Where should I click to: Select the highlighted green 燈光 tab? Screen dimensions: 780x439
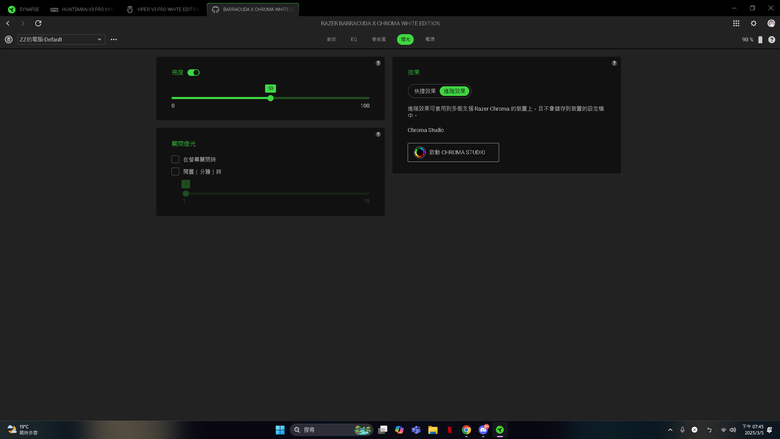[405, 39]
